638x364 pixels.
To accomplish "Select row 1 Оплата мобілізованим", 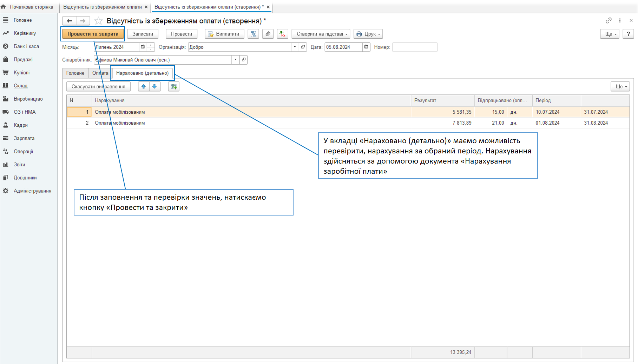I will click(x=348, y=112).
